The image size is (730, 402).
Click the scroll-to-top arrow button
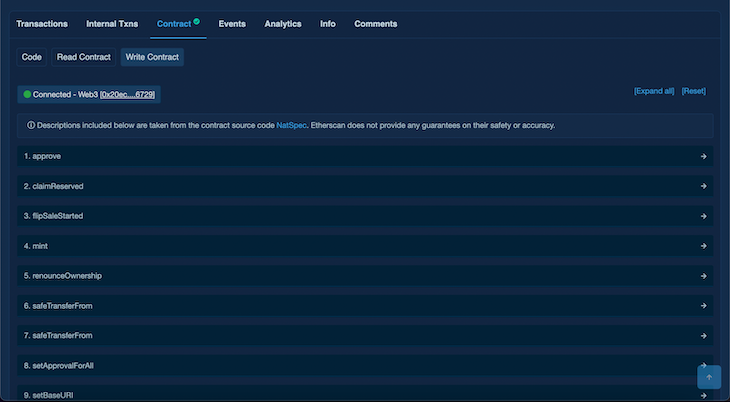(709, 377)
